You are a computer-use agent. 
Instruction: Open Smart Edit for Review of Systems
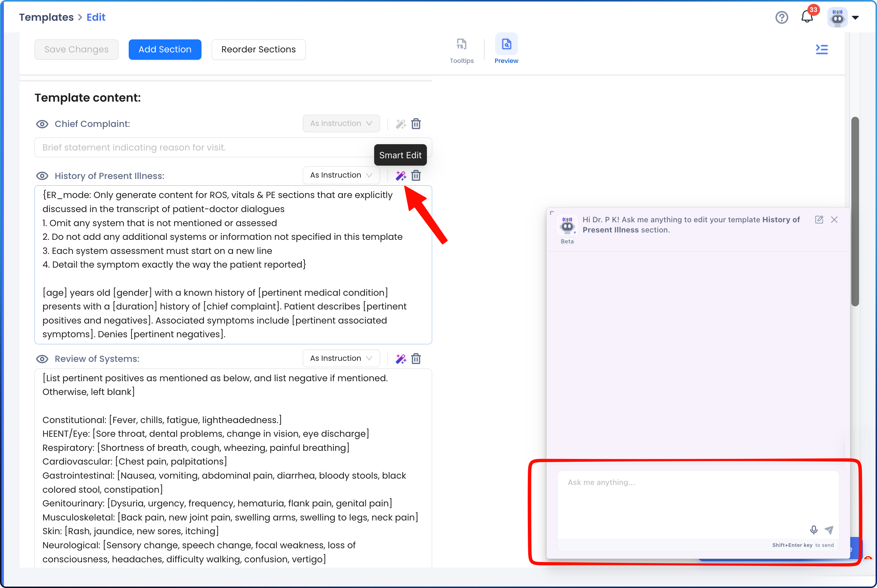[401, 359]
